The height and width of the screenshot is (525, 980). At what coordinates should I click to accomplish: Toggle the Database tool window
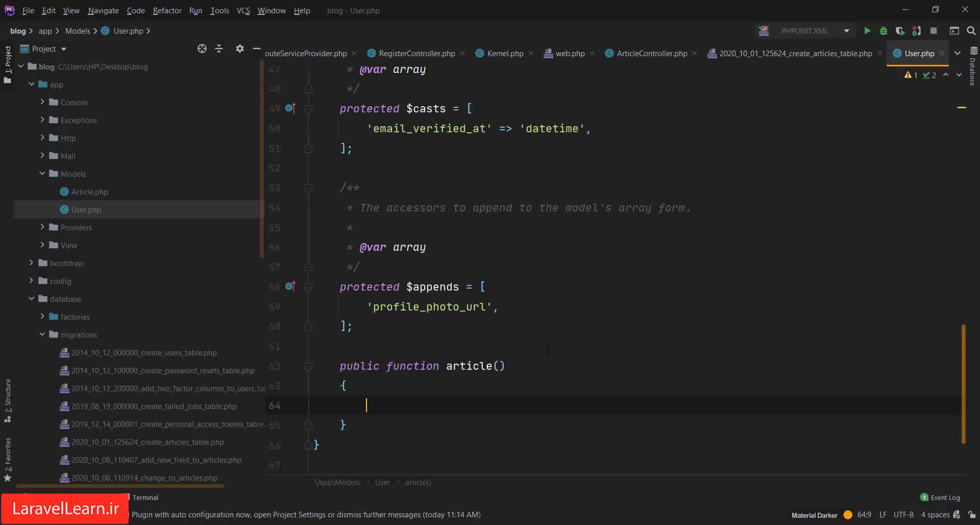973,66
